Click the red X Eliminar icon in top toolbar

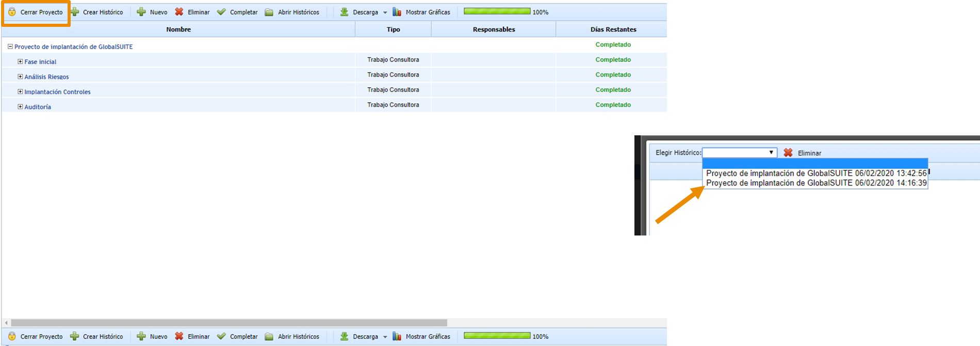(179, 12)
